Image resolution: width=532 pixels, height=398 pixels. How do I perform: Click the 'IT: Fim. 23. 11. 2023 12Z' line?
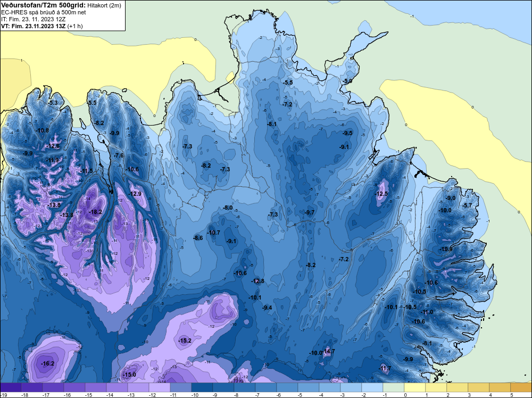(33, 19)
